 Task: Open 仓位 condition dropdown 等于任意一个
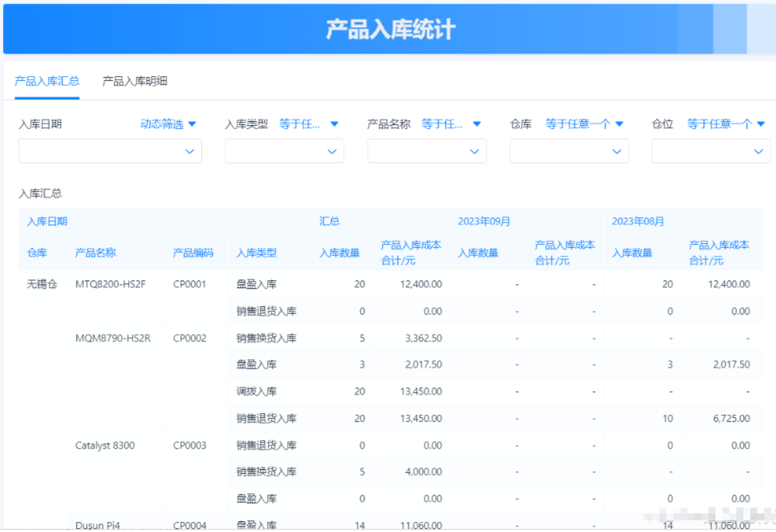coord(726,124)
